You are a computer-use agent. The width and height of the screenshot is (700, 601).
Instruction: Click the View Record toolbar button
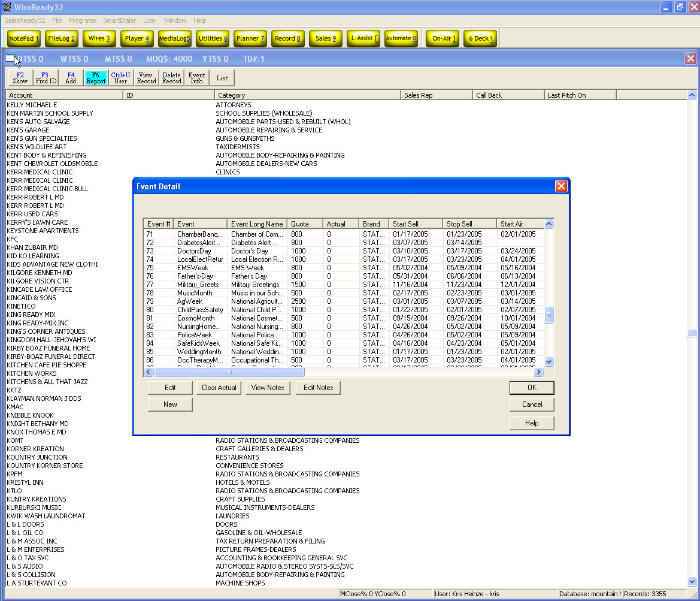pos(146,78)
